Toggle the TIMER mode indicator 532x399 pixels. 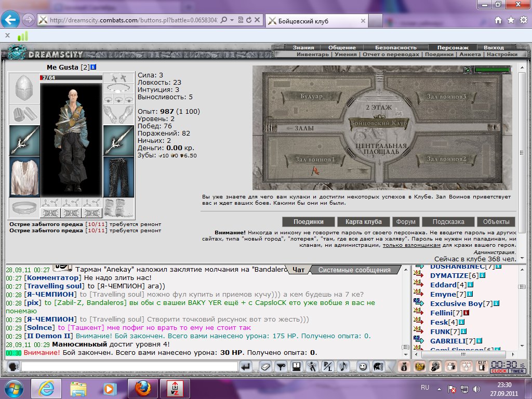pos(517,371)
